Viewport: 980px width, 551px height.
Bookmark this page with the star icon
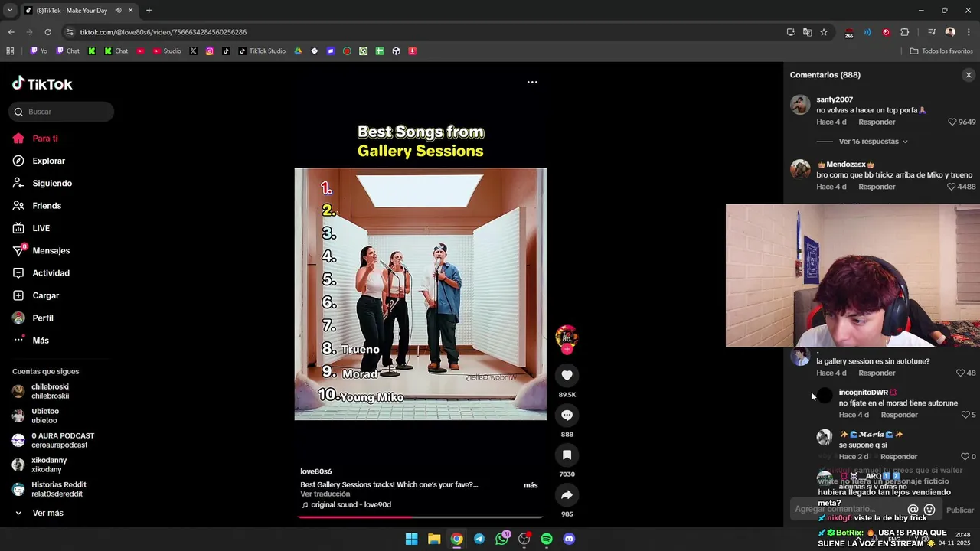point(824,32)
